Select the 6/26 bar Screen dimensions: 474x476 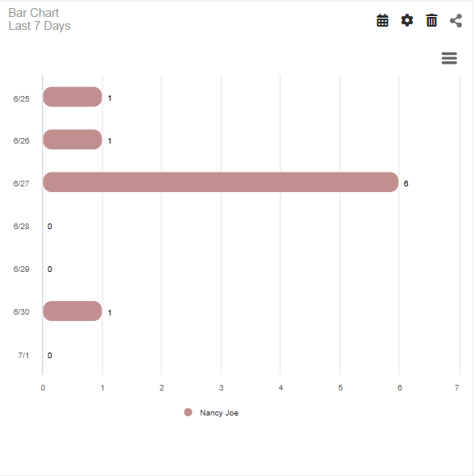tap(73, 140)
